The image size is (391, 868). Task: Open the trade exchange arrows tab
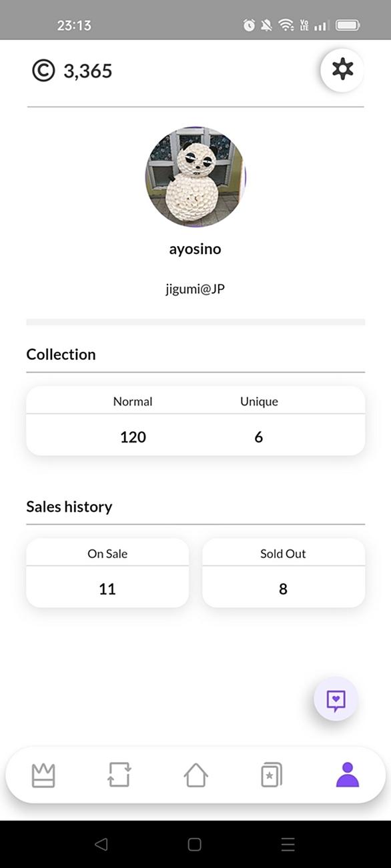(119, 775)
